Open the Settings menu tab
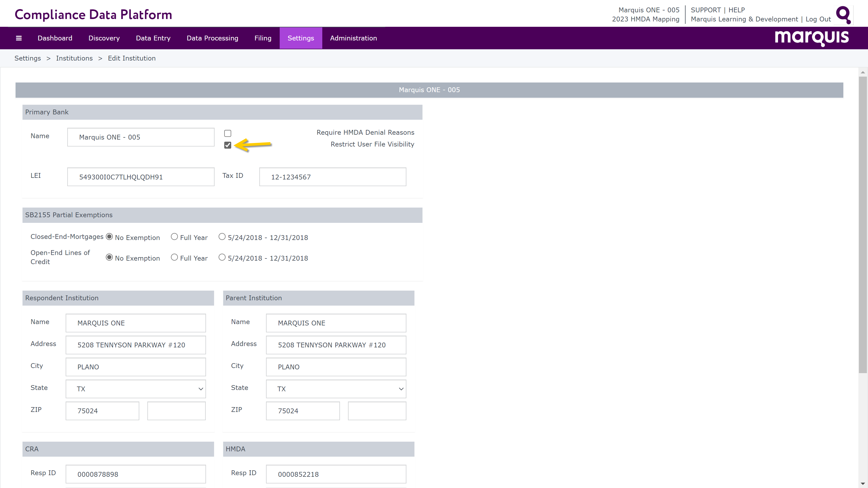Viewport: 868px width, 488px height. [301, 38]
